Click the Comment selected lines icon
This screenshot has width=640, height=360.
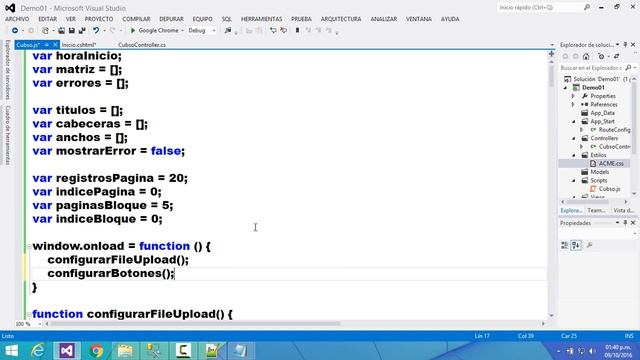pyautogui.click(x=273, y=31)
